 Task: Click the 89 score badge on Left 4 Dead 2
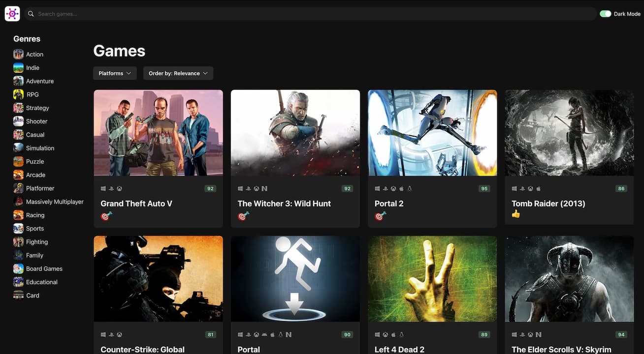click(x=484, y=335)
